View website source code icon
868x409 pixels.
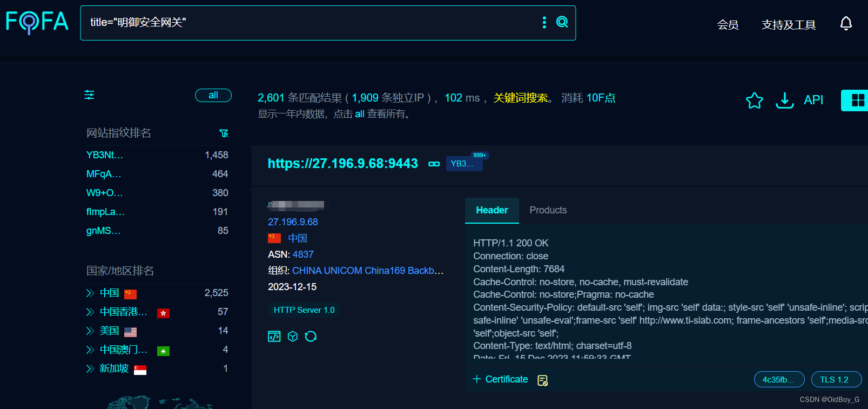tap(274, 337)
